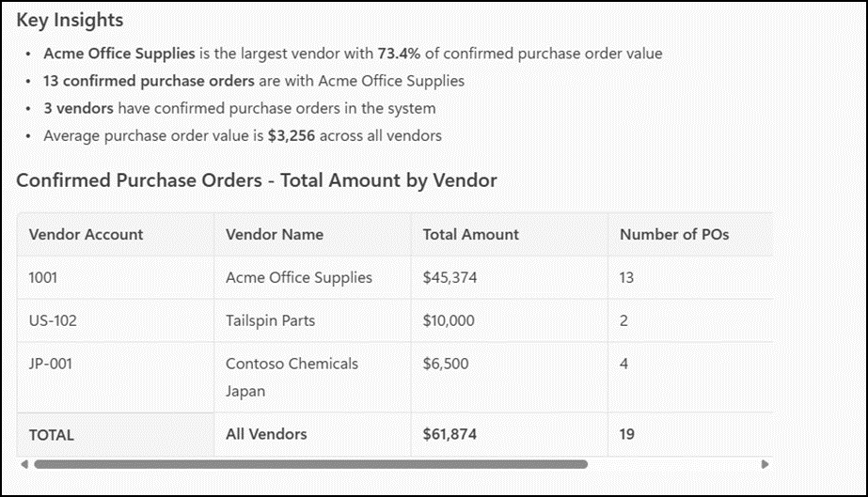The image size is (868, 497).
Task: Click the Confirmed Purchase Orders table heading
Action: point(257,180)
